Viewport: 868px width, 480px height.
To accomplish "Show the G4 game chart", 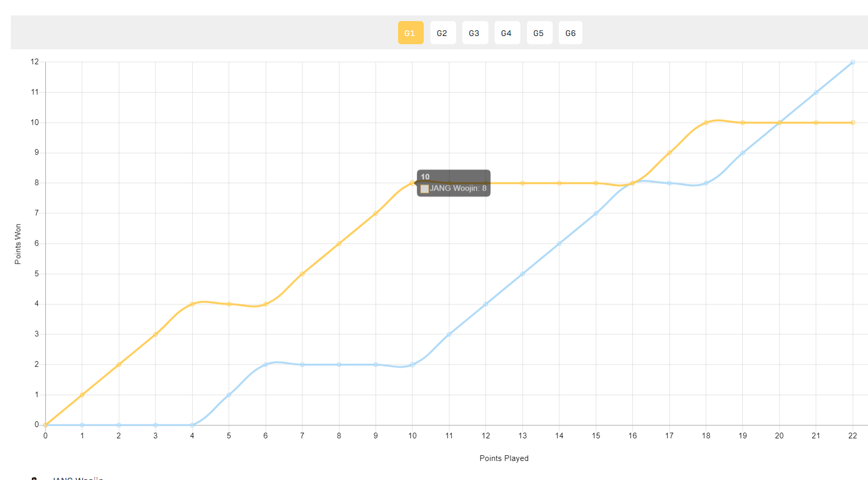I will (507, 33).
